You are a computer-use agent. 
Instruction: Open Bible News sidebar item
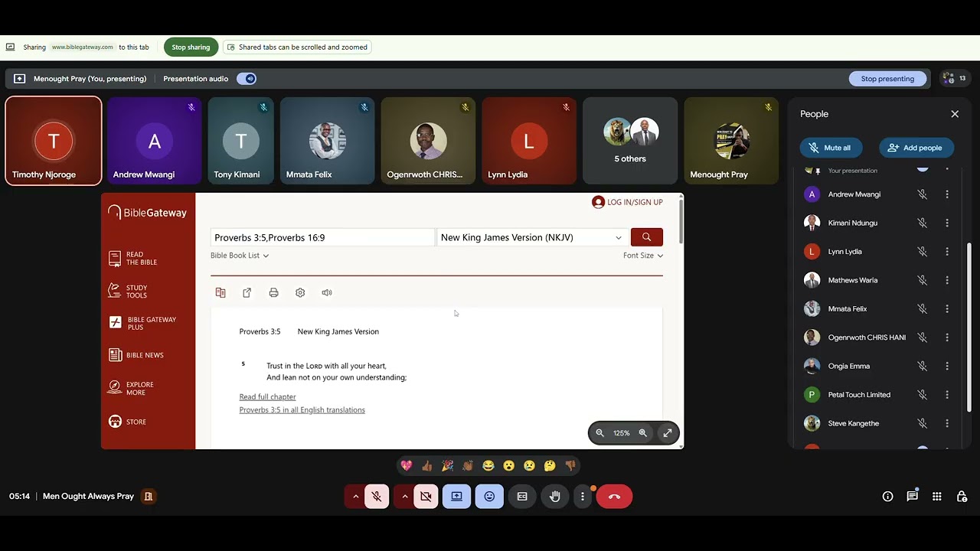137,355
